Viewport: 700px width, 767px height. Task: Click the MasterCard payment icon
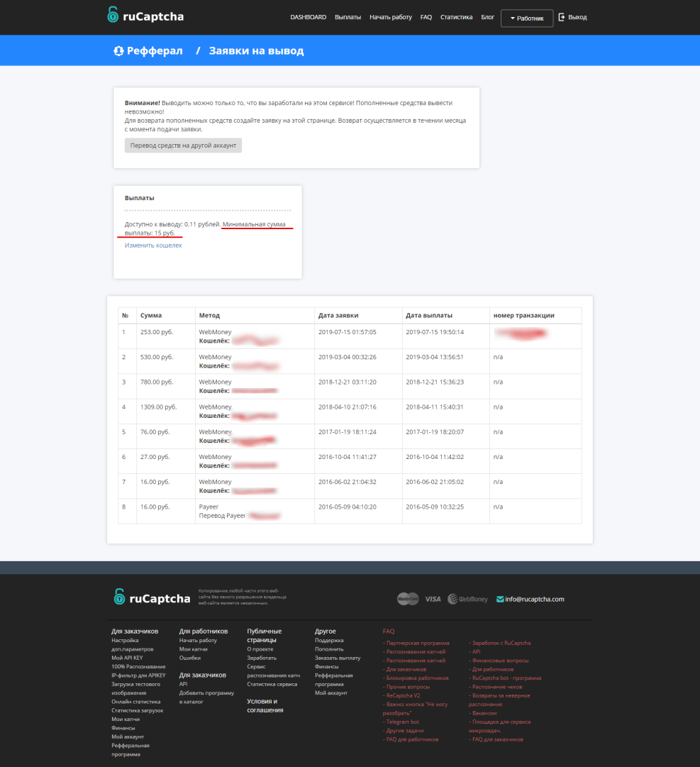click(408, 599)
